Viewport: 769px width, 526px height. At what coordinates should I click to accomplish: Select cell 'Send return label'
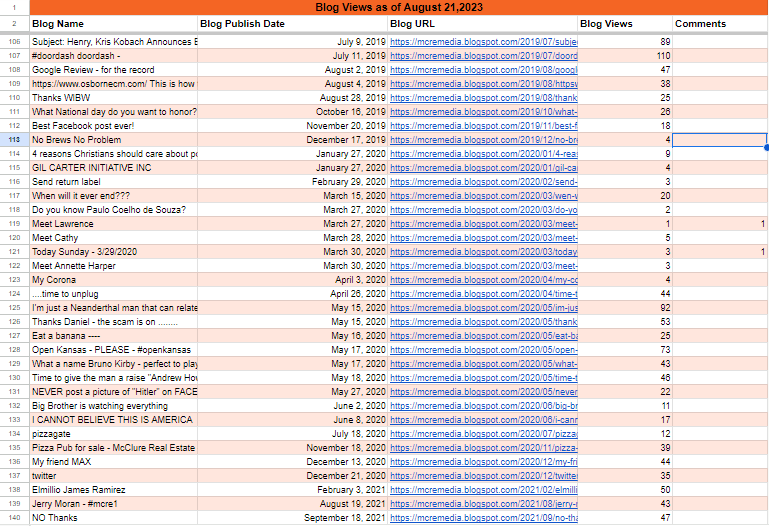tap(113, 182)
